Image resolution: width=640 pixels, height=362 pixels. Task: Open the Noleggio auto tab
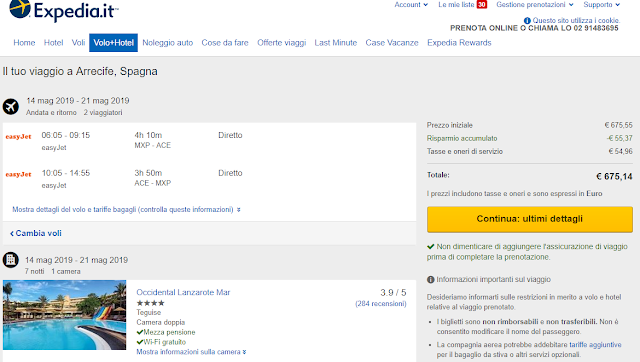click(x=167, y=43)
